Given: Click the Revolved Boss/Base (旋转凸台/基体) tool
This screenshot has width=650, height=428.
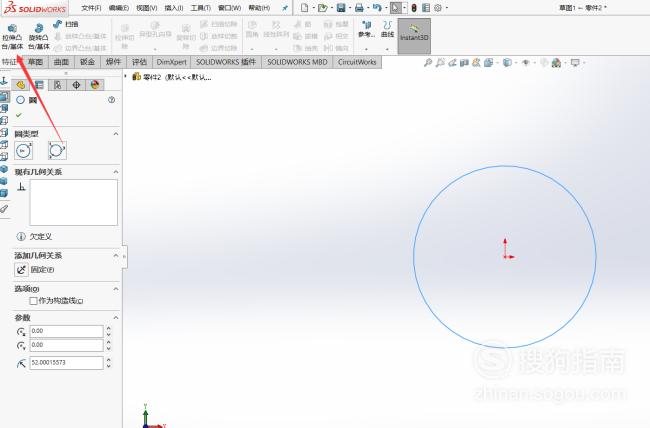Looking at the screenshot, I should coord(39,36).
